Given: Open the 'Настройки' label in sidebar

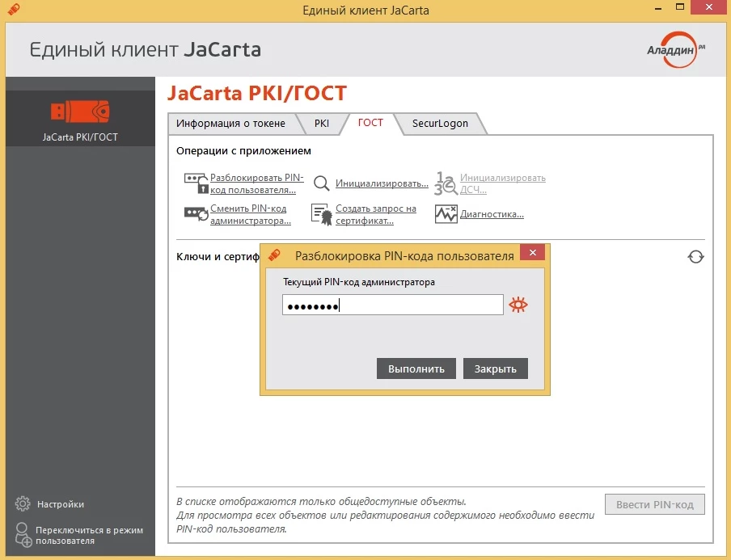Looking at the screenshot, I should coord(61,504).
